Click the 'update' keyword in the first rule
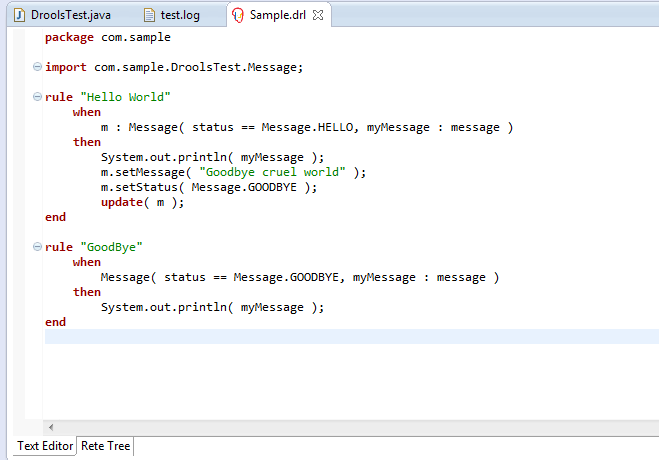This screenshot has width=659, height=460. point(122,202)
